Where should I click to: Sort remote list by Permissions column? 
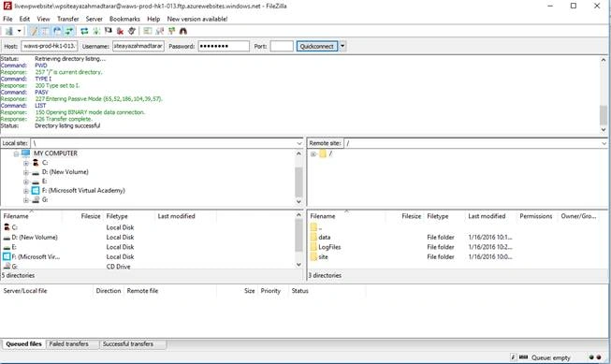536,216
